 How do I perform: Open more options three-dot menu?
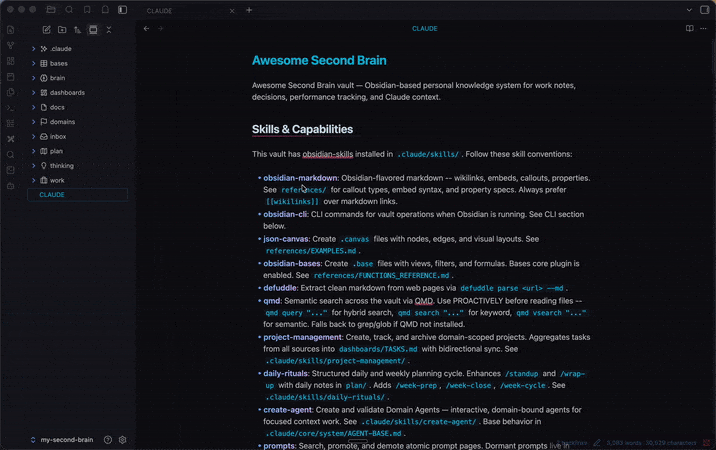(x=703, y=28)
